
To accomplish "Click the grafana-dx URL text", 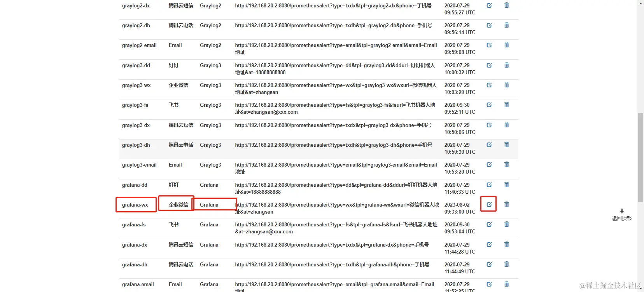I will (332, 245).
